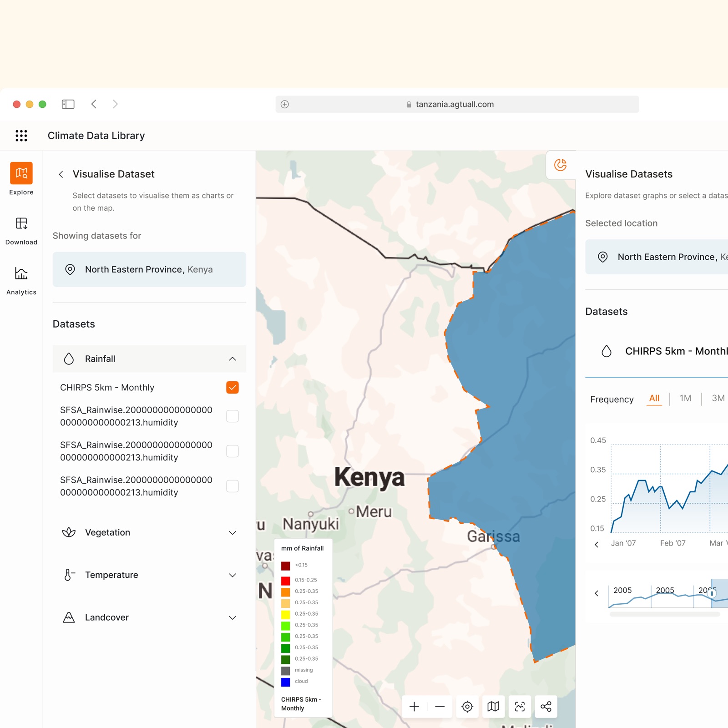Open the Analytics section
The image size is (728, 728).
tap(21, 281)
